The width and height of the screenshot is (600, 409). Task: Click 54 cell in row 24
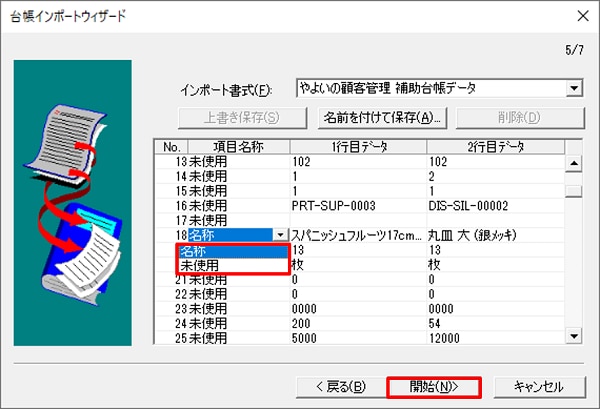coord(496,324)
